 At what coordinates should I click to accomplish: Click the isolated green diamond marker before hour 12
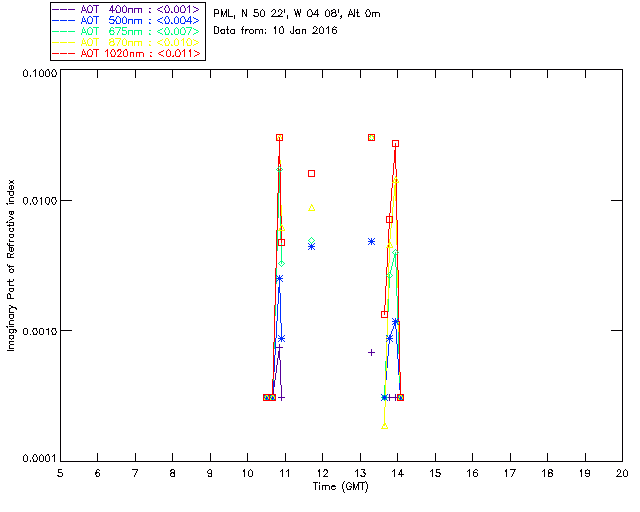pos(311,241)
